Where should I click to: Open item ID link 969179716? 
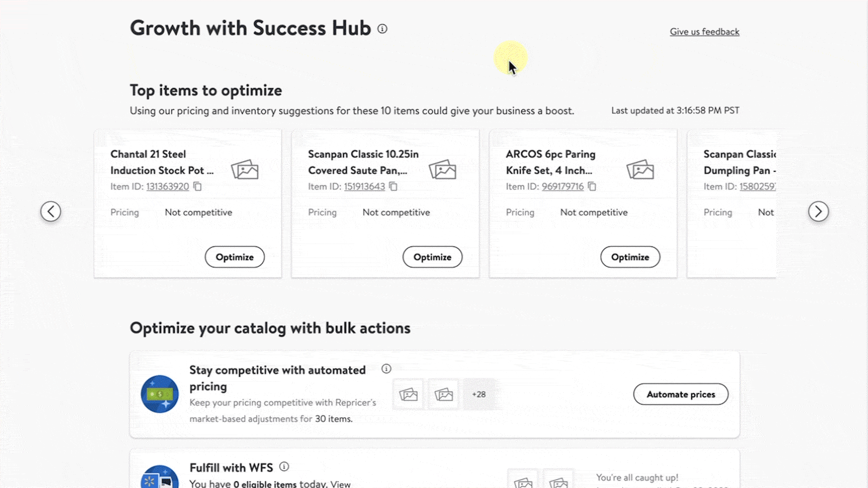point(563,187)
